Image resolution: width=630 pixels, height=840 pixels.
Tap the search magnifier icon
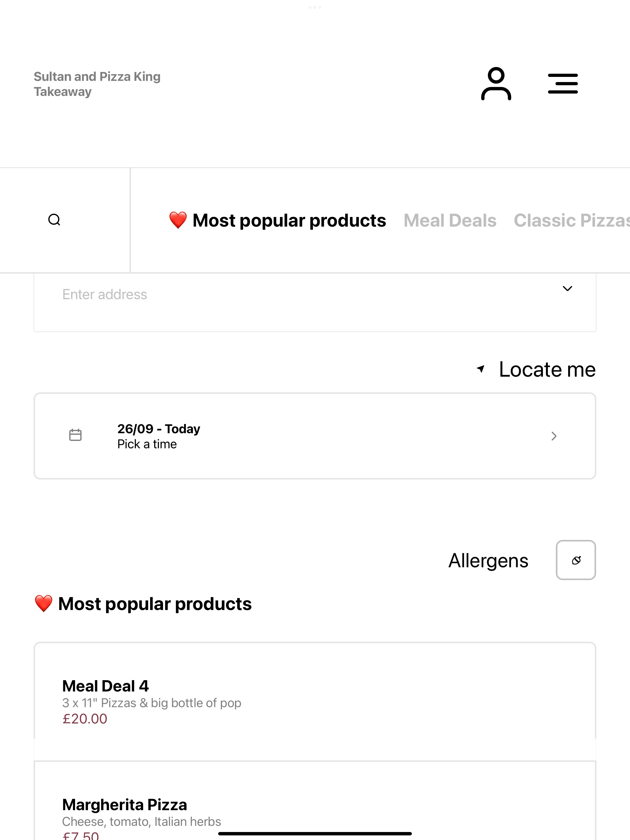click(x=54, y=220)
